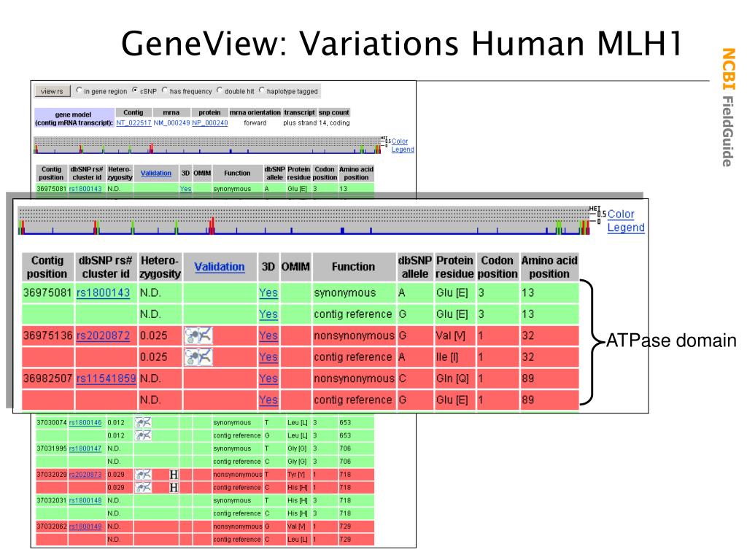The width and height of the screenshot is (747, 560).
Task: Click small Yes link in background rs1800143 row
Action: [x=186, y=189]
